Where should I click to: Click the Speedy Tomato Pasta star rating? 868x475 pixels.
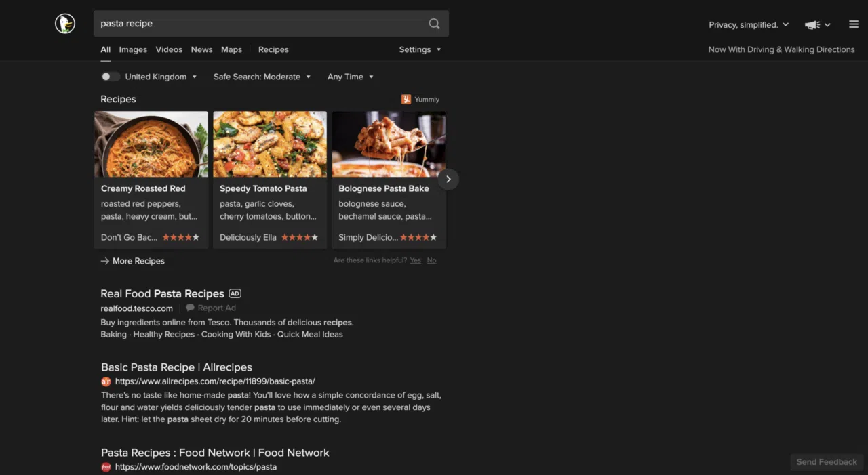pos(299,238)
